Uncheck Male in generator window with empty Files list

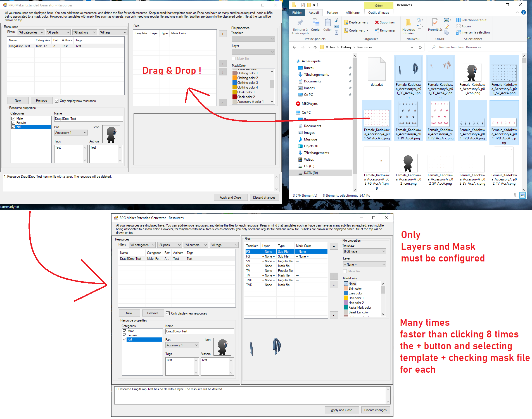(13, 119)
